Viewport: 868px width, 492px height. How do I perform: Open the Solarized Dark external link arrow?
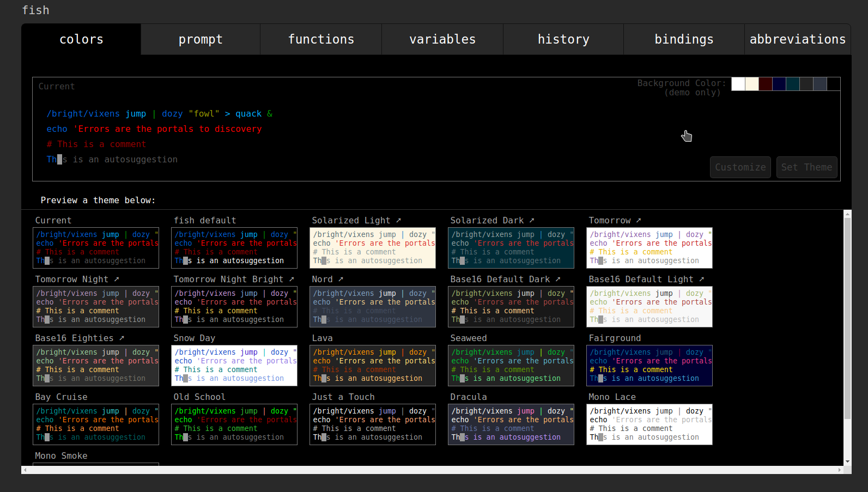click(532, 221)
